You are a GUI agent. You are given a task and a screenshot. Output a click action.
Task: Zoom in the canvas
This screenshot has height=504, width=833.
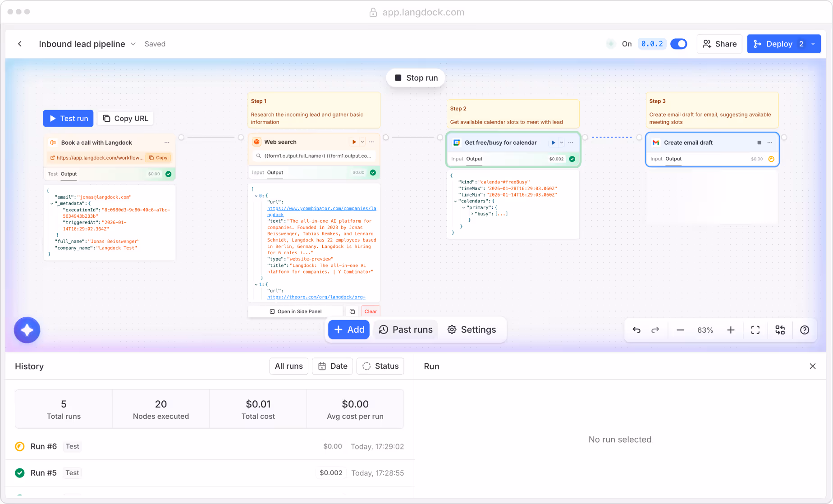(x=731, y=330)
